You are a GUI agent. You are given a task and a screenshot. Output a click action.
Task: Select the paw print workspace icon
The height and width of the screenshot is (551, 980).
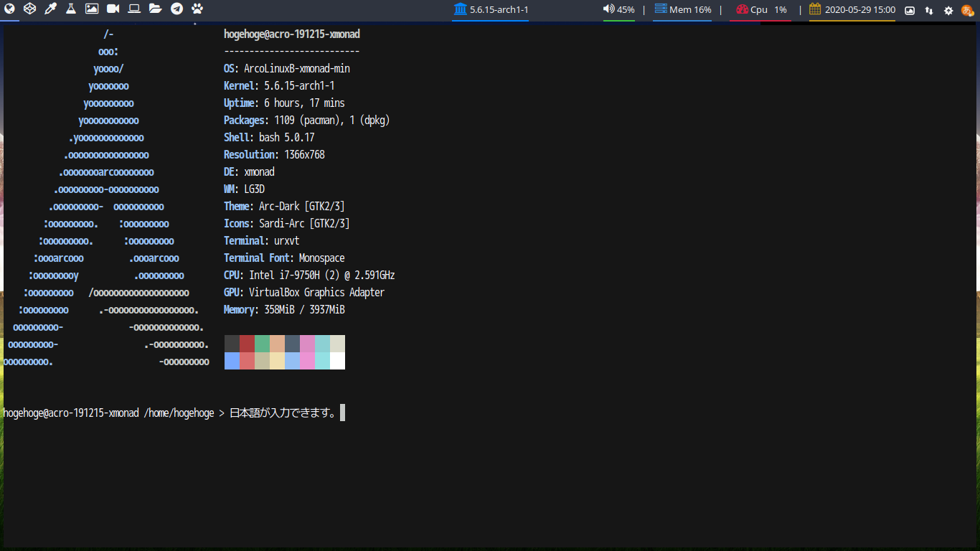pyautogui.click(x=197, y=9)
